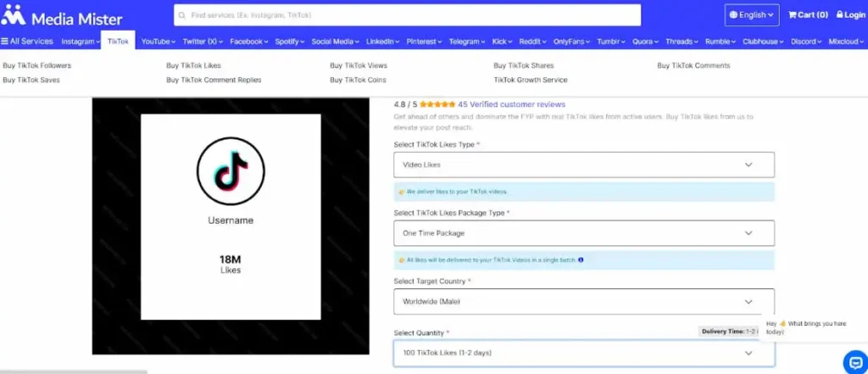Open the Likes Package Type dropdown
The width and height of the screenshot is (868, 374).
[583, 233]
